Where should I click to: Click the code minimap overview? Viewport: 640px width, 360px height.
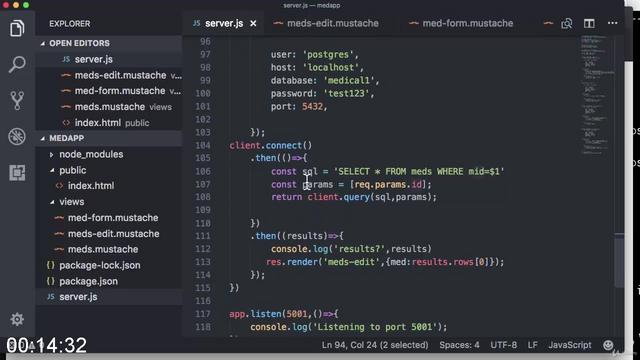tap(596, 95)
